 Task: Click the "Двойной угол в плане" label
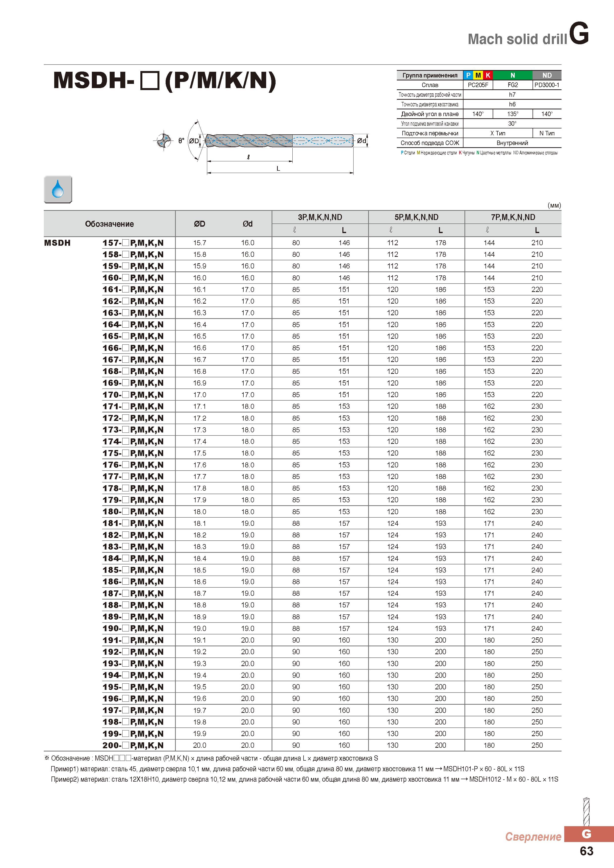point(430,114)
